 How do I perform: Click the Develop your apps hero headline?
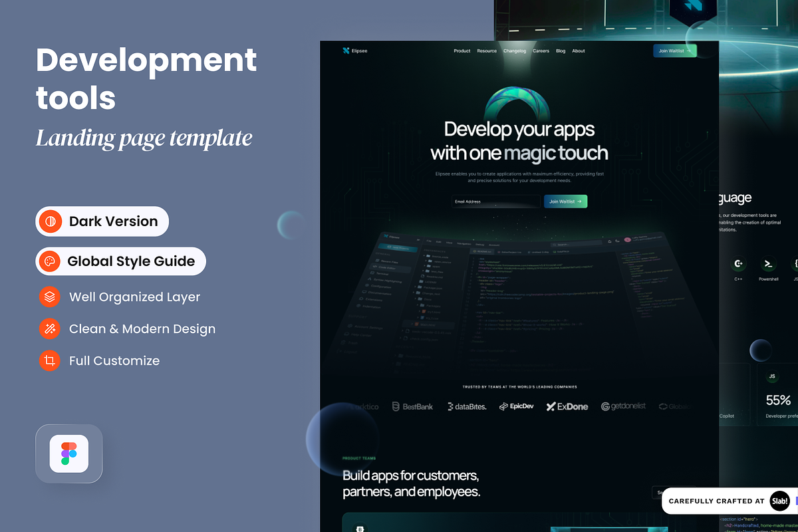[519, 141]
